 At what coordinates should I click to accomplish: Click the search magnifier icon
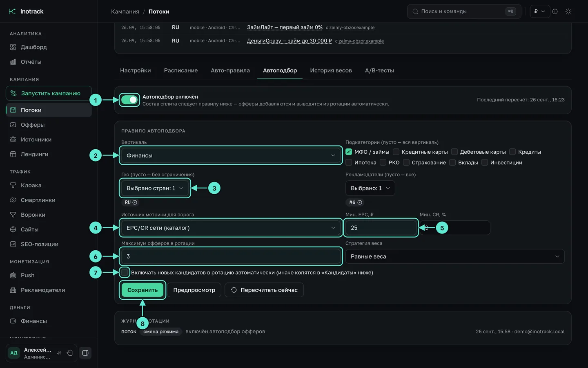coord(415,11)
